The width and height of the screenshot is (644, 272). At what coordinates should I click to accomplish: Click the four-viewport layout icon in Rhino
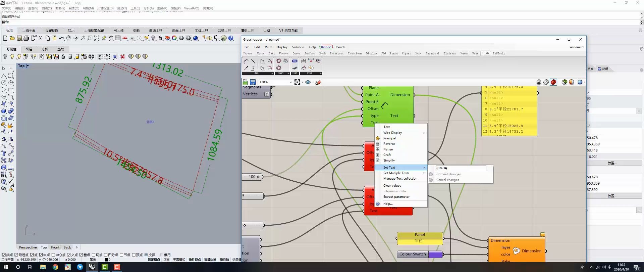tap(118, 38)
